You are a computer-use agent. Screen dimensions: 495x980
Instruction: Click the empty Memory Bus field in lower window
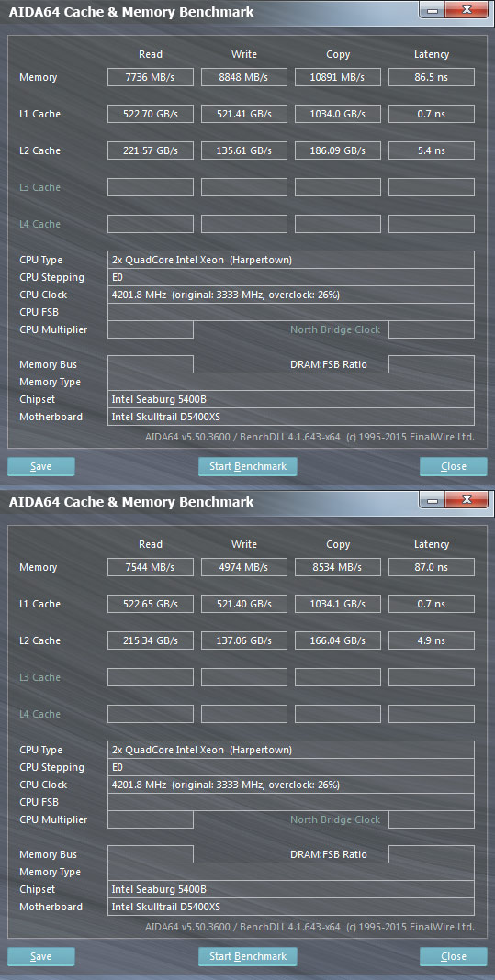click(151, 854)
